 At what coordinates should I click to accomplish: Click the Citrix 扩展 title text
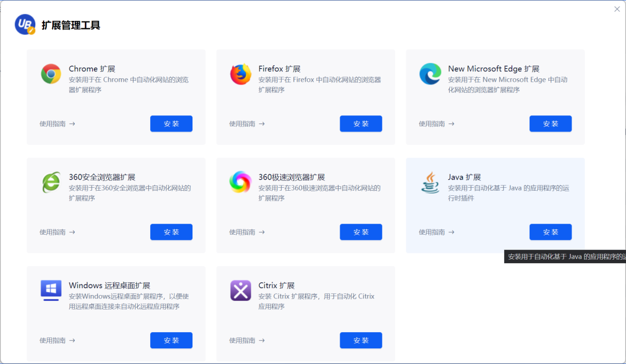pyautogui.click(x=276, y=285)
